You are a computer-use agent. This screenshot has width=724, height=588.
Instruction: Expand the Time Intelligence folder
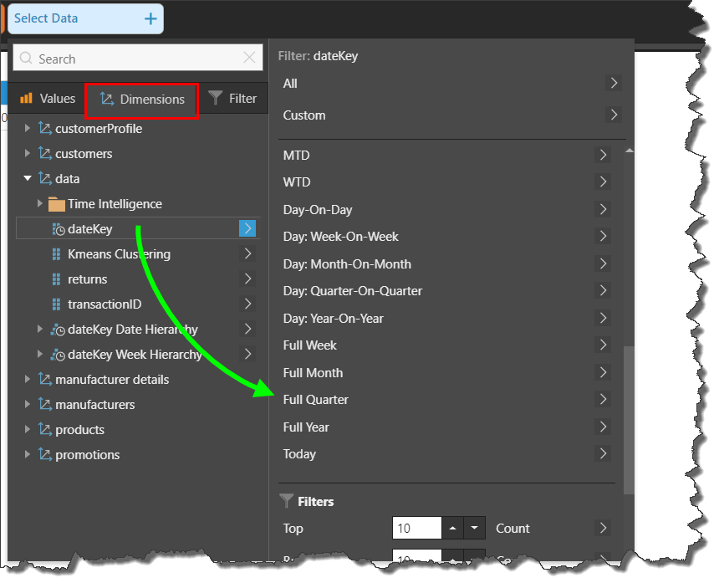click(39, 204)
